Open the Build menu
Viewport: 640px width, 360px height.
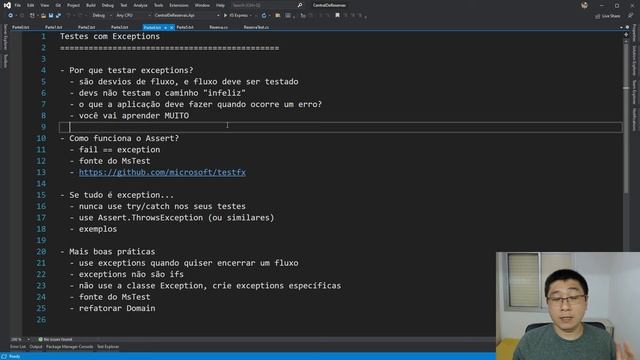tap(91, 5)
